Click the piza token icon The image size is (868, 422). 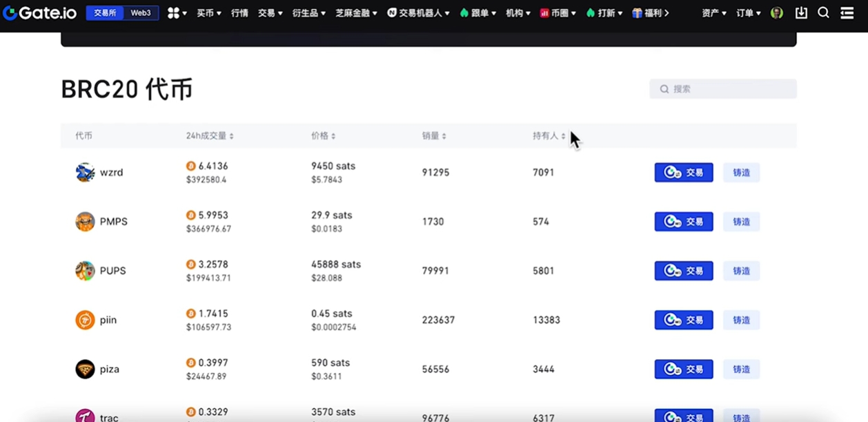85,370
